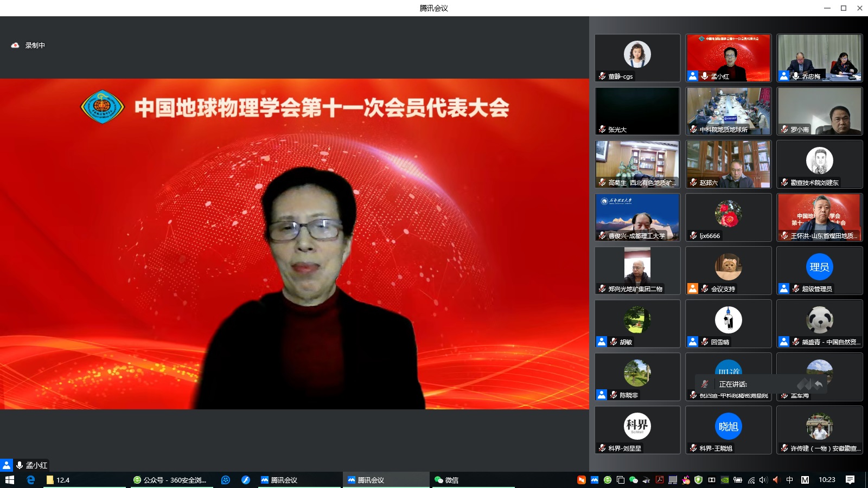Click the microphone icon on 乔忠梅 tile
Screen dimensions: 868x488
(x=796, y=76)
